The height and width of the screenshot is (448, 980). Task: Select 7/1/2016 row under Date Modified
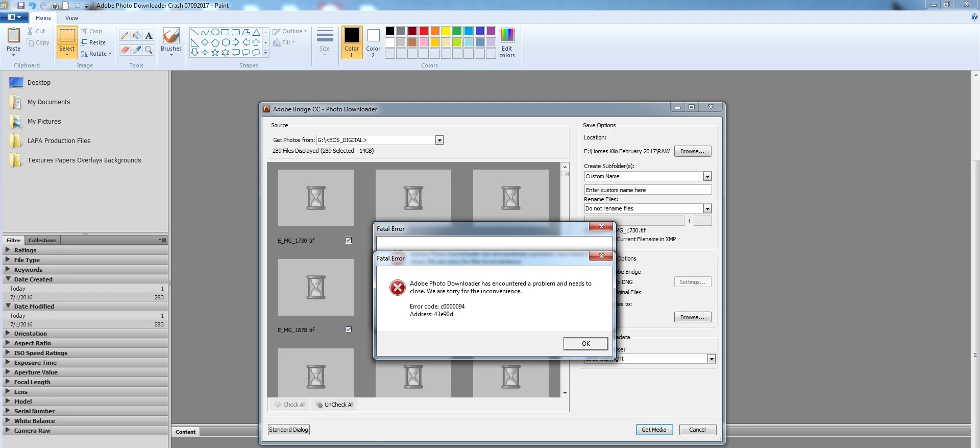click(x=85, y=324)
